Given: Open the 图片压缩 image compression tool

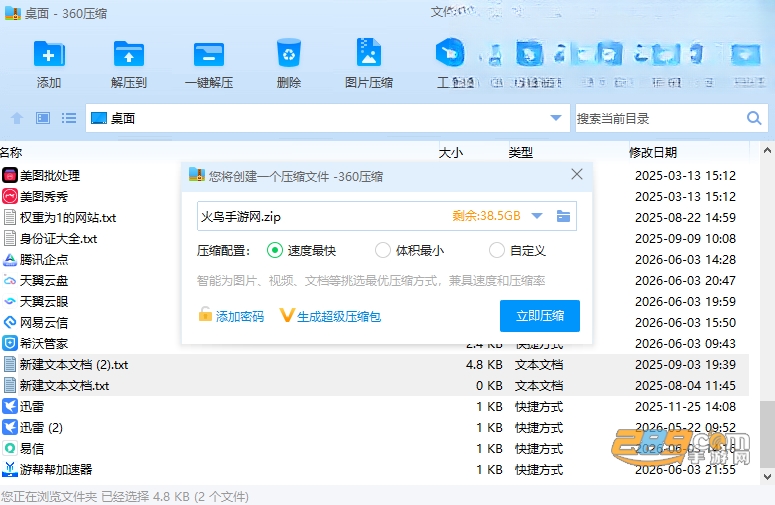Looking at the screenshot, I should [x=369, y=52].
